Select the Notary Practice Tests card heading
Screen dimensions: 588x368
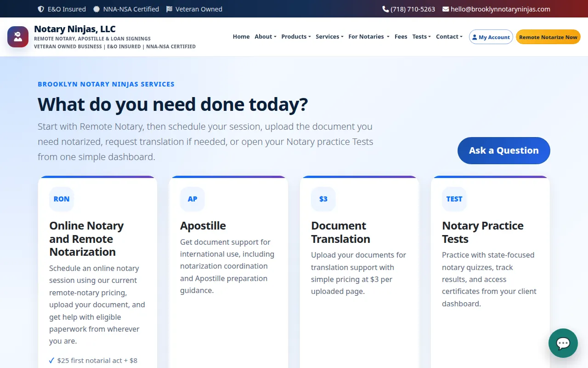pyautogui.click(x=483, y=232)
